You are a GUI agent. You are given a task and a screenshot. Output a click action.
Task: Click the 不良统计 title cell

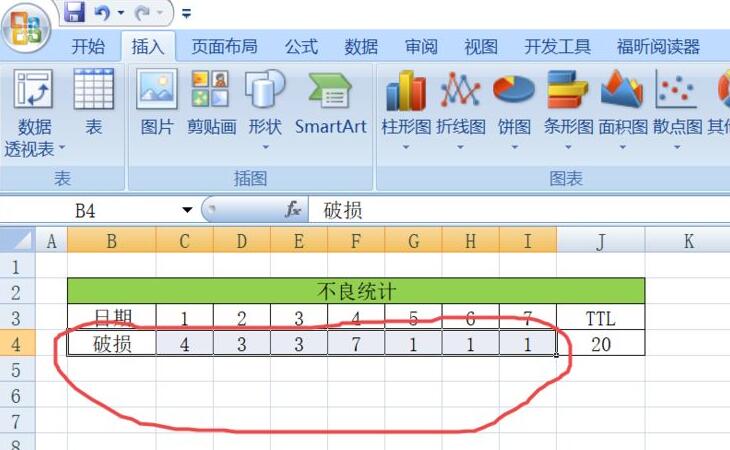[x=356, y=291]
